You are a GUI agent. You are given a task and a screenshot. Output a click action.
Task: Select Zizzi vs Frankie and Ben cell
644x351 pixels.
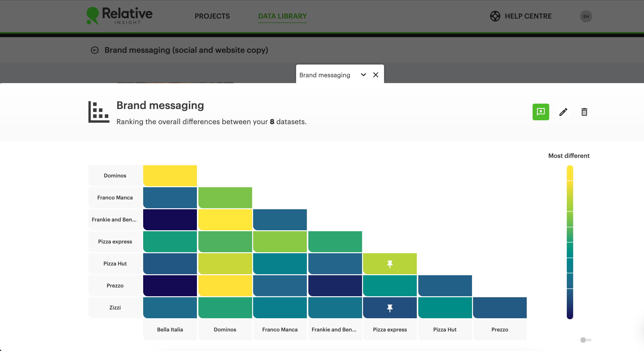(x=335, y=308)
